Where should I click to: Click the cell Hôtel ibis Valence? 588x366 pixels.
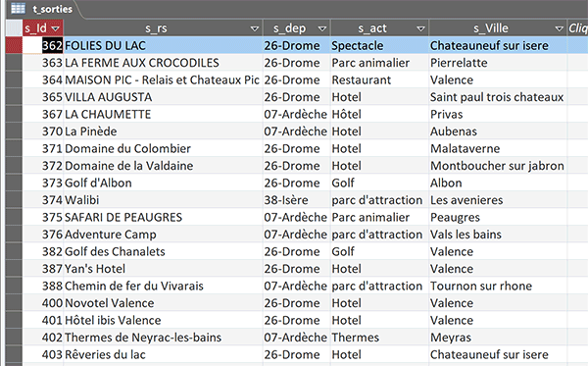pos(163,320)
